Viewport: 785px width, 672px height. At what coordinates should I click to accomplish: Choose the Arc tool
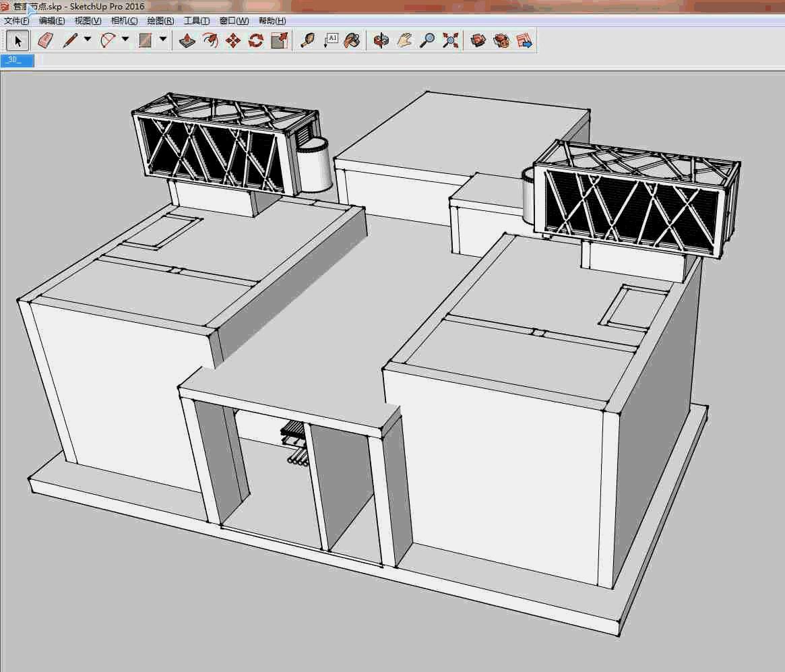pos(108,40)
